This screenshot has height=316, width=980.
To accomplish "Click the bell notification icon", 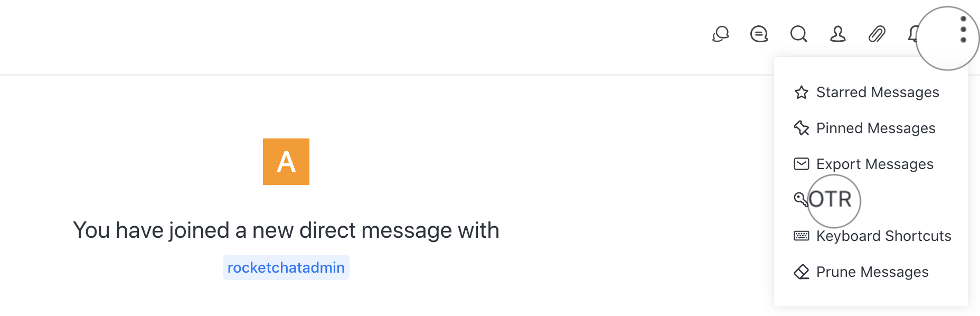I will click(912, 34).
